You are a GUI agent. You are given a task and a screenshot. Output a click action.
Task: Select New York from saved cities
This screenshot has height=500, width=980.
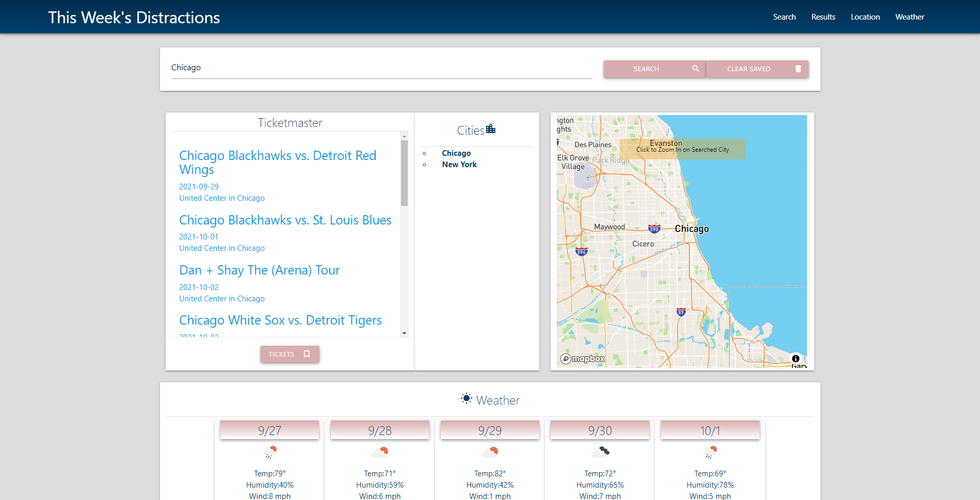click(x=459, y=165)
